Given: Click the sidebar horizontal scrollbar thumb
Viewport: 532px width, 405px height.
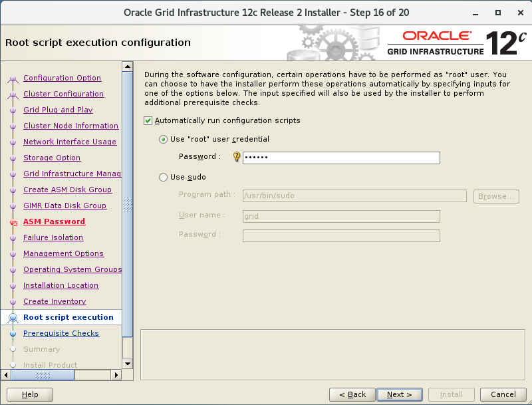Looking at the screenshot, I should pyautogui.click(x=43, y=375).
